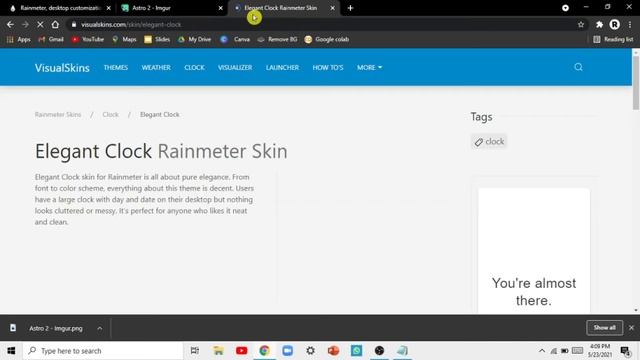Click the Rainmeter Skins breadcrumb

click(58, 114)
